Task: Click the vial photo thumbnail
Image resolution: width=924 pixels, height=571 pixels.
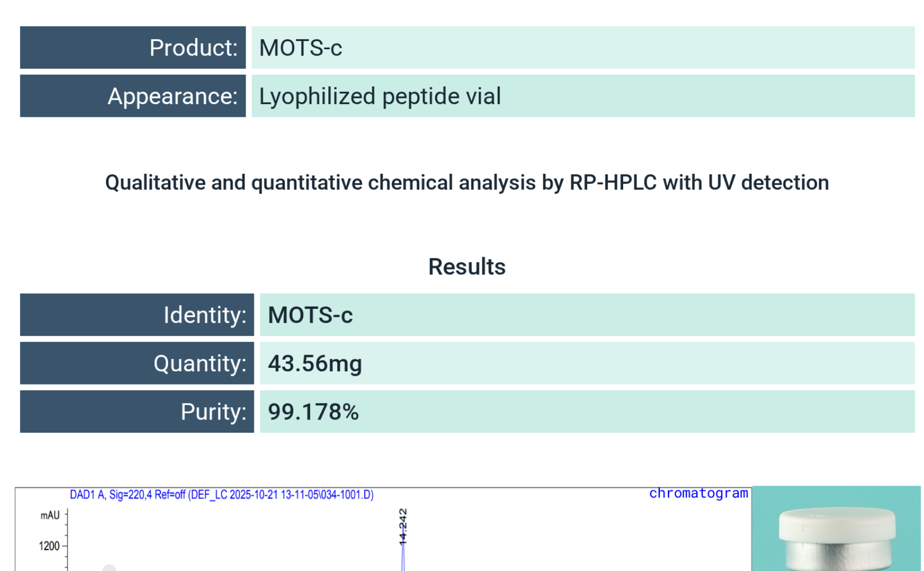Action: [836, 528]
